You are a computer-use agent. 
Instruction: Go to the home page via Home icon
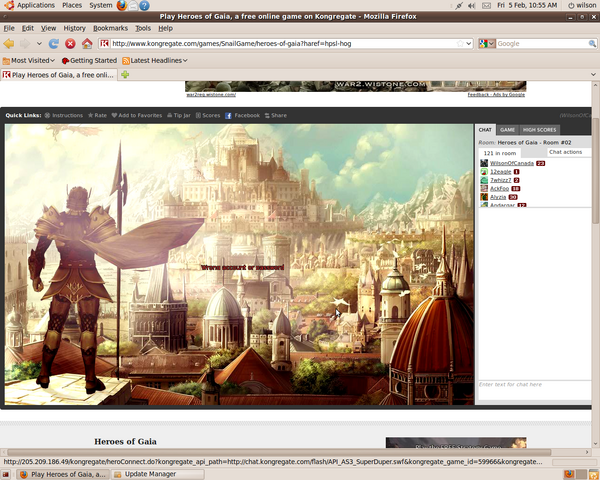click(x=87, y=44)
